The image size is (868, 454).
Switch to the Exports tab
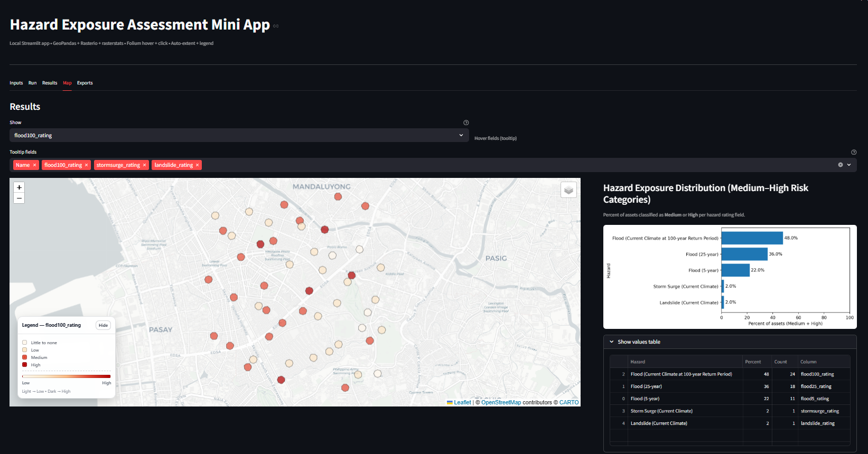tap(85, 83)
